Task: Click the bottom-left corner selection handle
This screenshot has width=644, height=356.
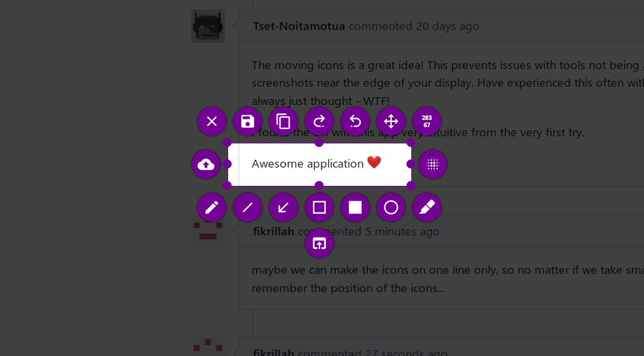Action: pos(227,186)
